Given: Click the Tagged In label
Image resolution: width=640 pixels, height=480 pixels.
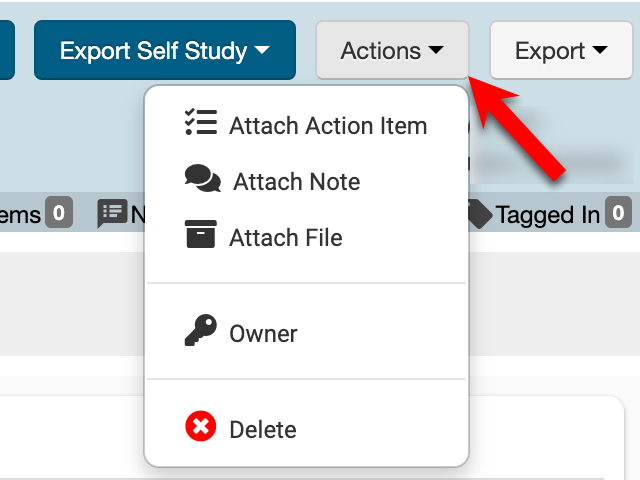Looking at the screenshot, I should point(548,214).
